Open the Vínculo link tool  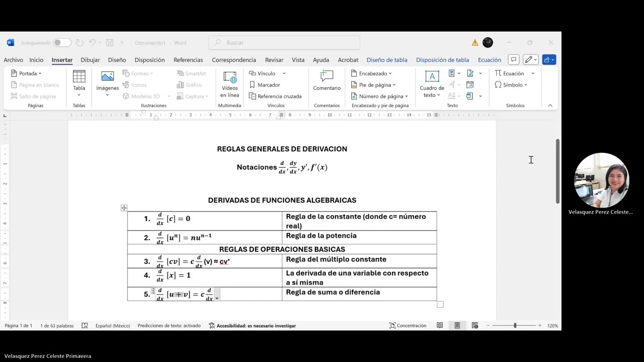pyautogui.click(x=262, y=73)
